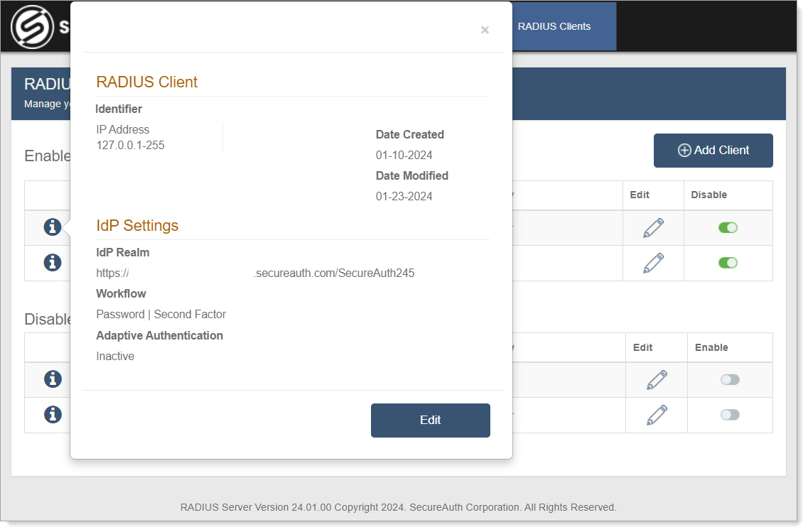This screenshot has width=808, height=532.
Task: Click the info icon on the second enabled client
Action: (x=52, y=263)
